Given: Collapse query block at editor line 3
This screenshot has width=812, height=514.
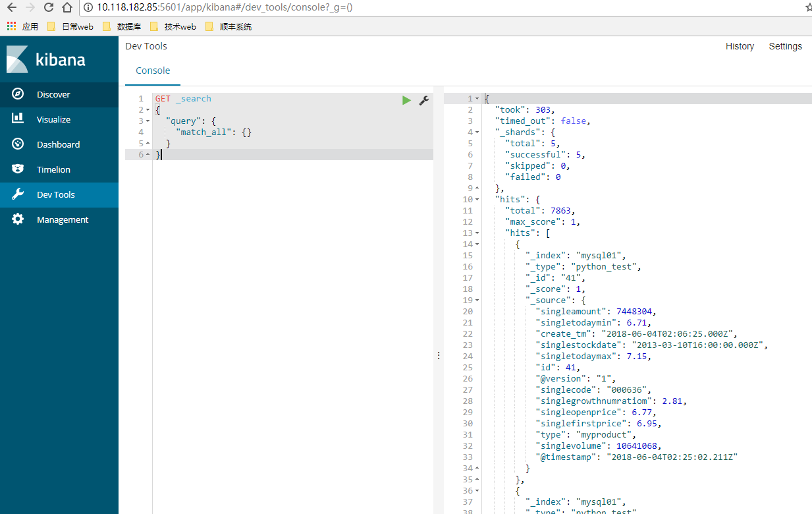Looking at the screenshot, I should 148,121.
